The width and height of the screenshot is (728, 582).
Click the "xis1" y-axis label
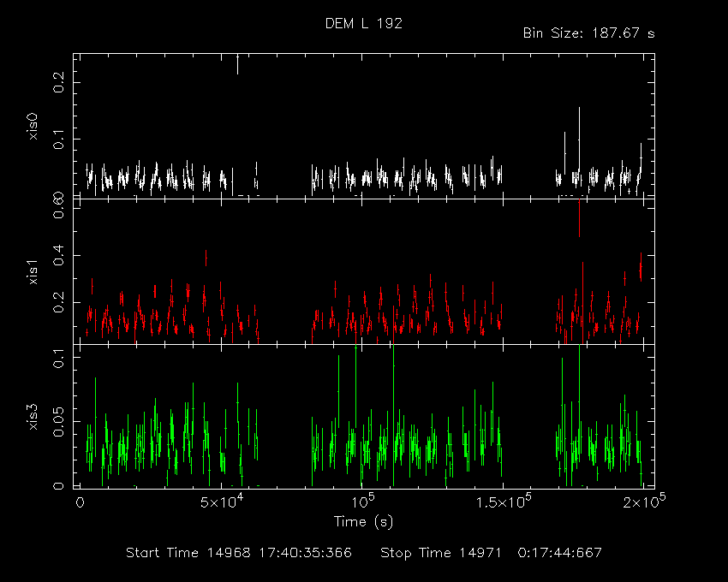(33, 271)
